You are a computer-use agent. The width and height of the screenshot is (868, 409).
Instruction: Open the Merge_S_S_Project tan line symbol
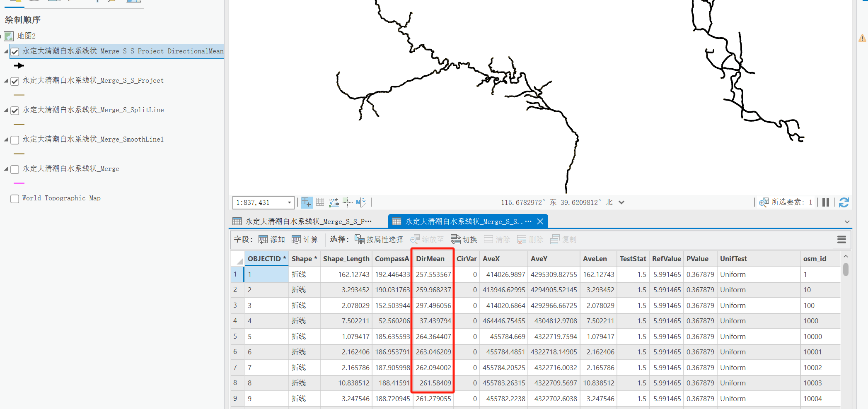tap(19, 95)
